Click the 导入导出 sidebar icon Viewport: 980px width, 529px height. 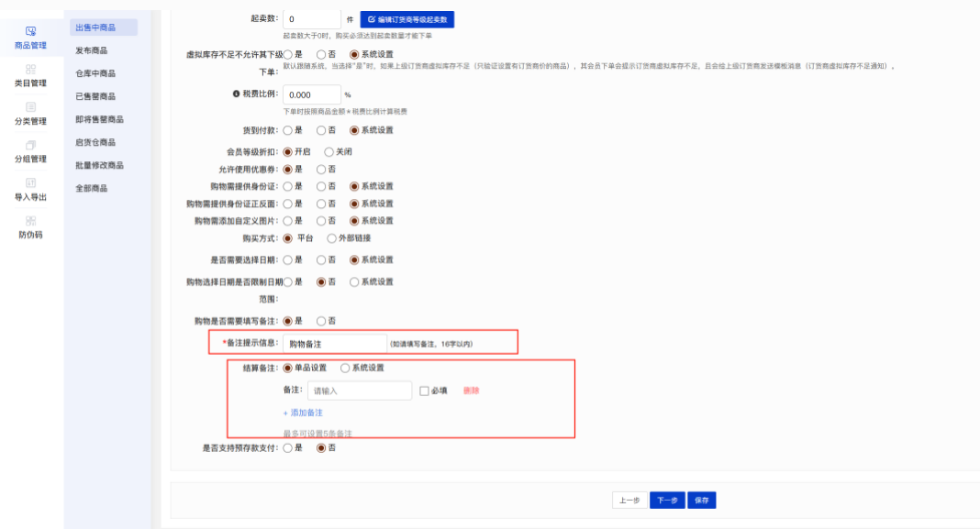tap(30, 183)
